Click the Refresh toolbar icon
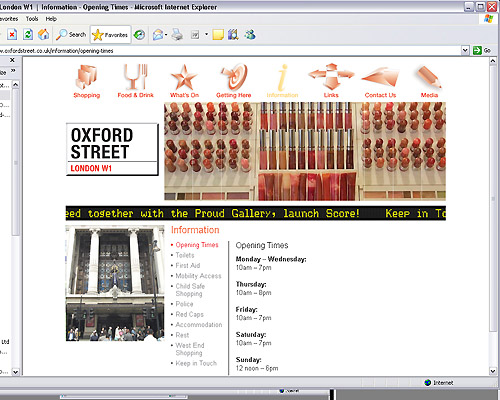 28,34
